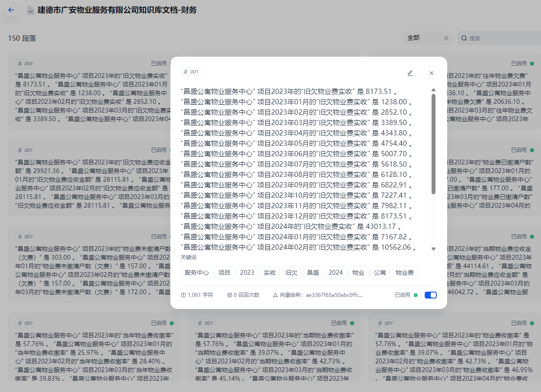Viewport: 541px width, 392px height.
Task: Click the line for 2023年05月 value 4754.40
Action: 296,144
